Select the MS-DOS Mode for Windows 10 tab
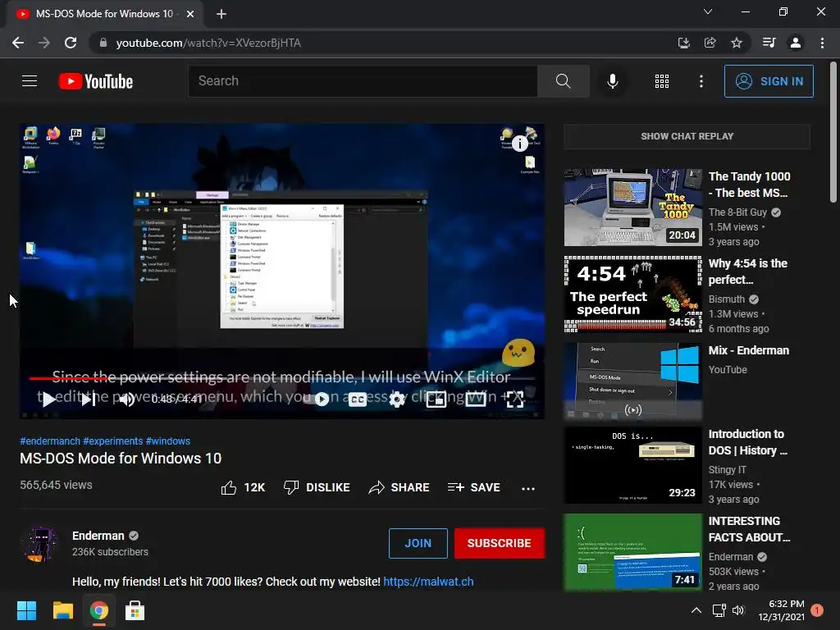 pos(104,14)
